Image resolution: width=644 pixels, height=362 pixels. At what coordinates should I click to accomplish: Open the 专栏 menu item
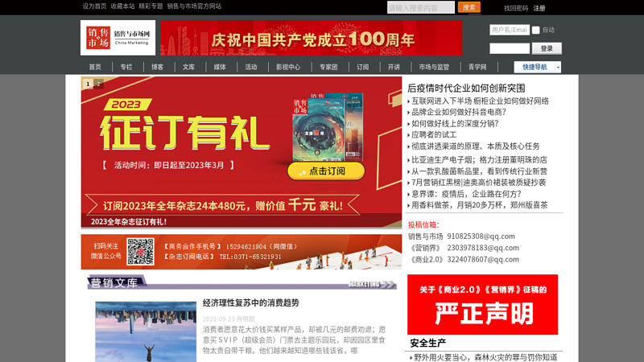click(126, 67)
